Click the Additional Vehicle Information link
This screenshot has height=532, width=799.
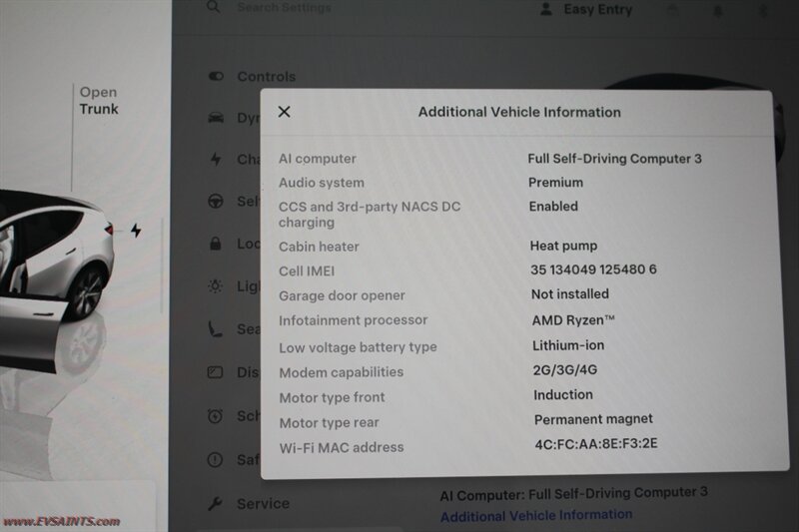pyautogui.click(x=535, y=515)
